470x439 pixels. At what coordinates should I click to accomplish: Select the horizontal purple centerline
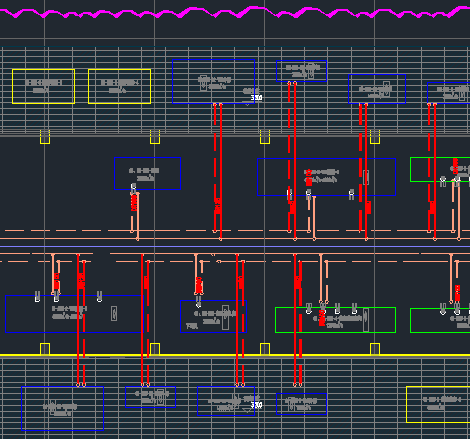(x=235, y=247)
